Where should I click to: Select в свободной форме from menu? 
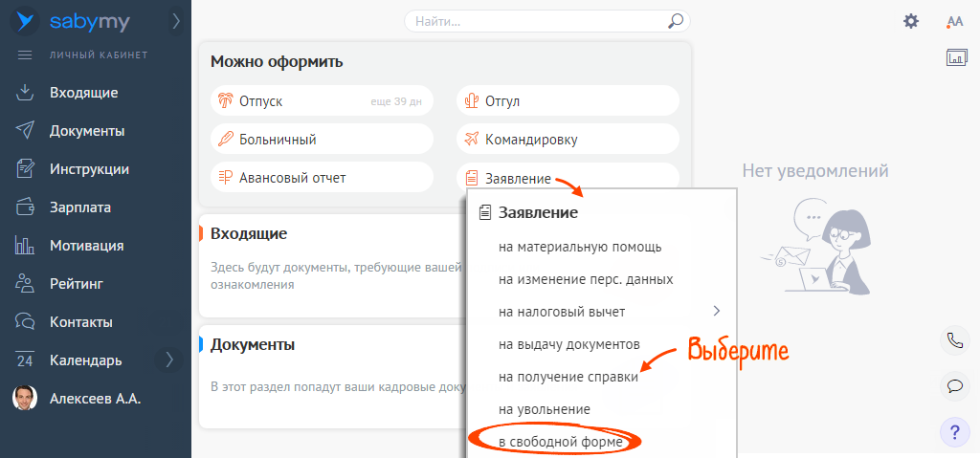[x=560, y=442]
